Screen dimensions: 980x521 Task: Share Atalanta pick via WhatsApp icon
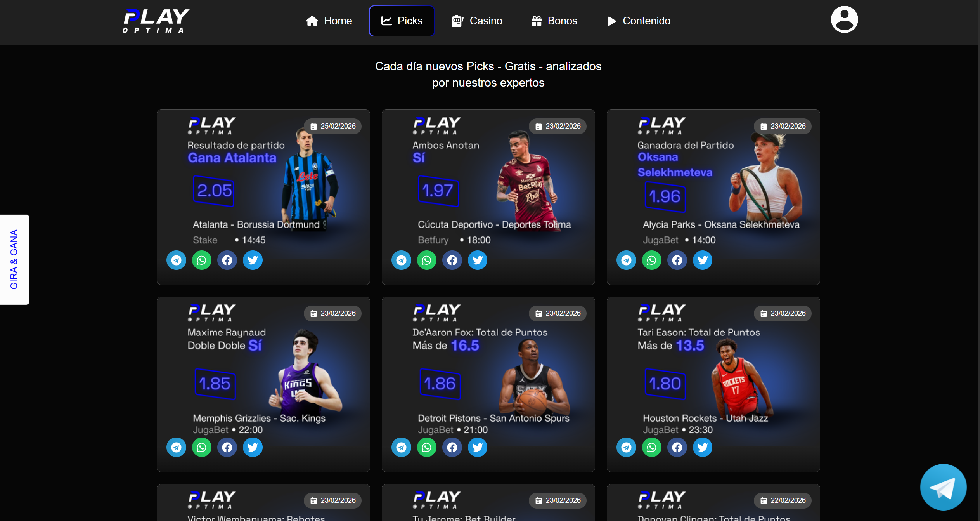pos(202,260)
